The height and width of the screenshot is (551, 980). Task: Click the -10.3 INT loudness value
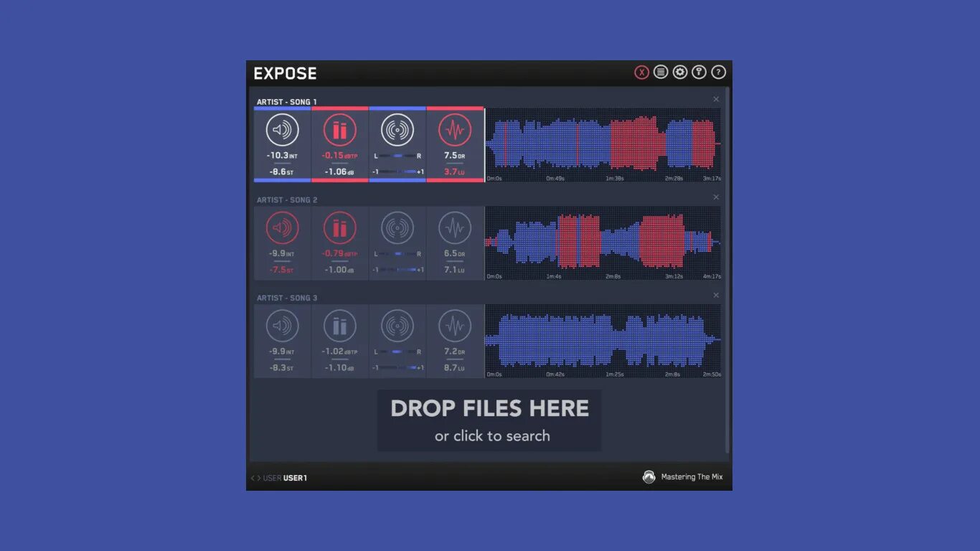(281, 156)
